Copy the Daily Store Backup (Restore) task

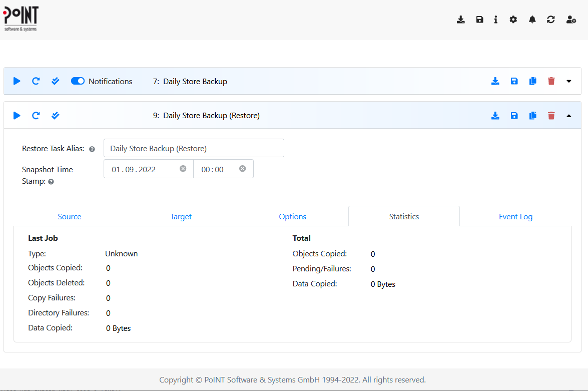[532, 115]
